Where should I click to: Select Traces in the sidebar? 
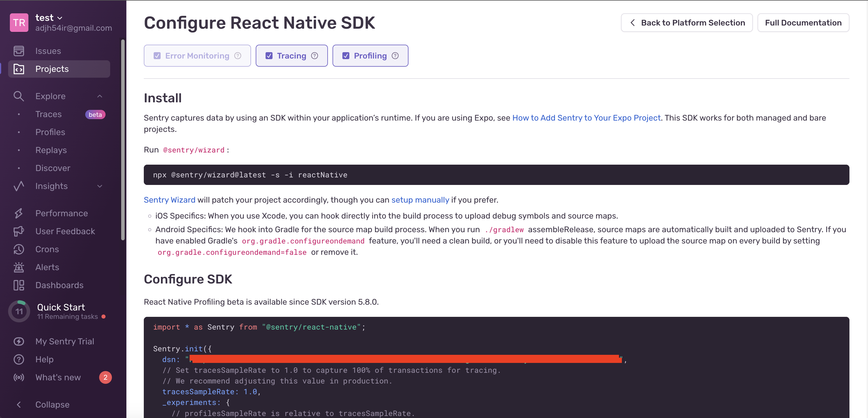[48, 114]
